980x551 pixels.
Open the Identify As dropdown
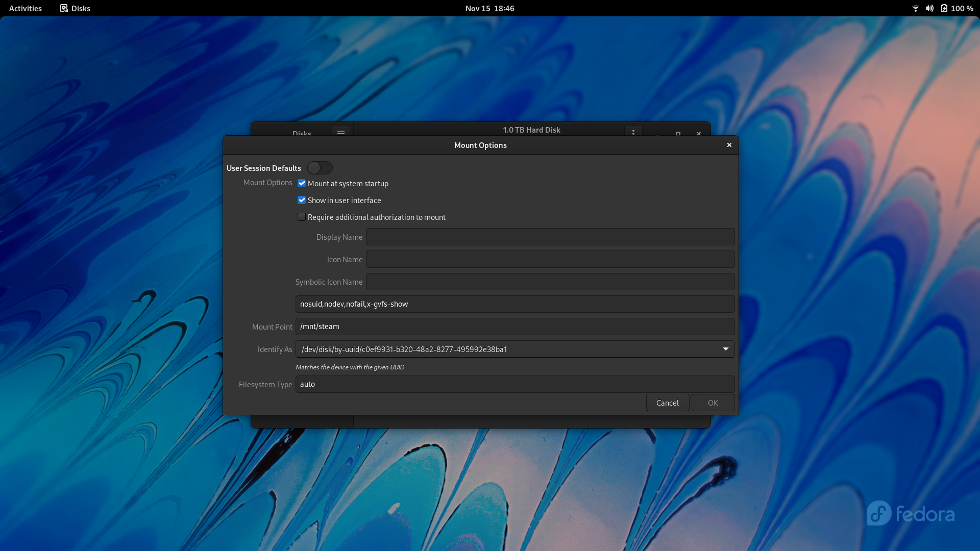[515, 349]
